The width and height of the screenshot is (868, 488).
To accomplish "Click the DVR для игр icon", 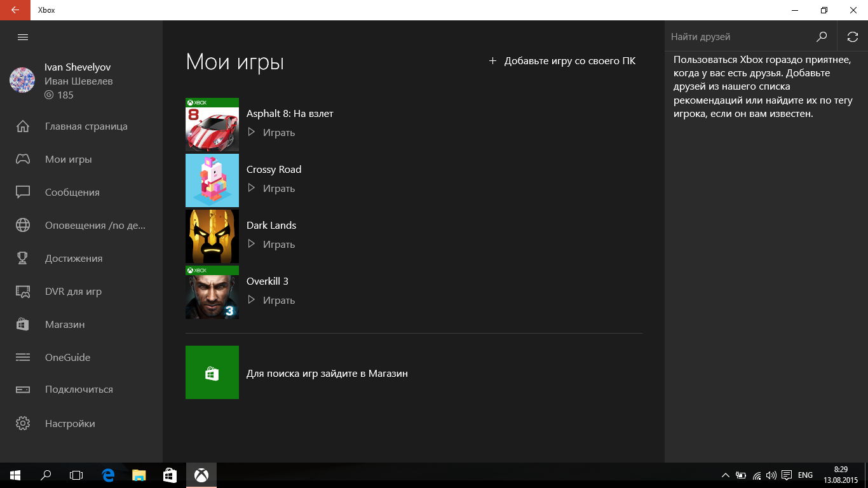I will click(x=23, y=292).
